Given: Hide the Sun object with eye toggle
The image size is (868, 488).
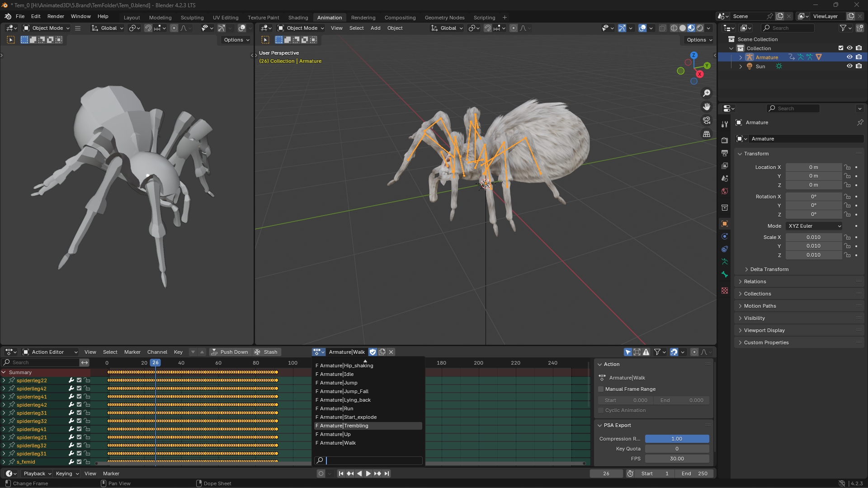Looking at the screenshot, I should pos(850,66).
